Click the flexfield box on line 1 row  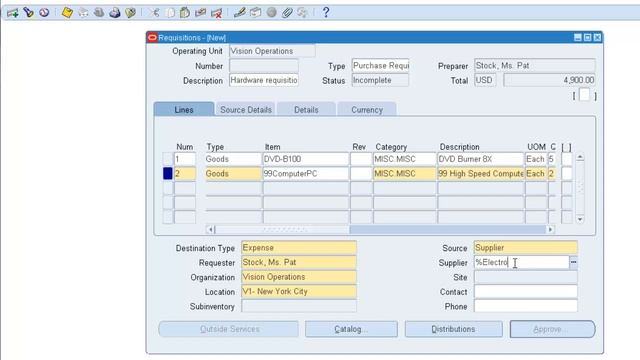[x=567, y=159]
